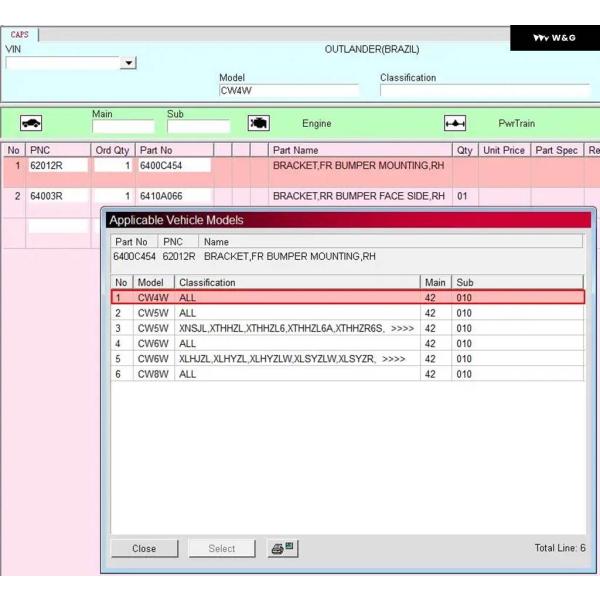Click the Engine icon

point(258,124)
